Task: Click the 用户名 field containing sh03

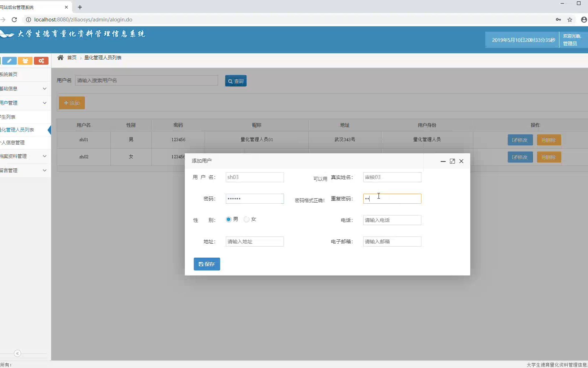Action: [255, 177]
